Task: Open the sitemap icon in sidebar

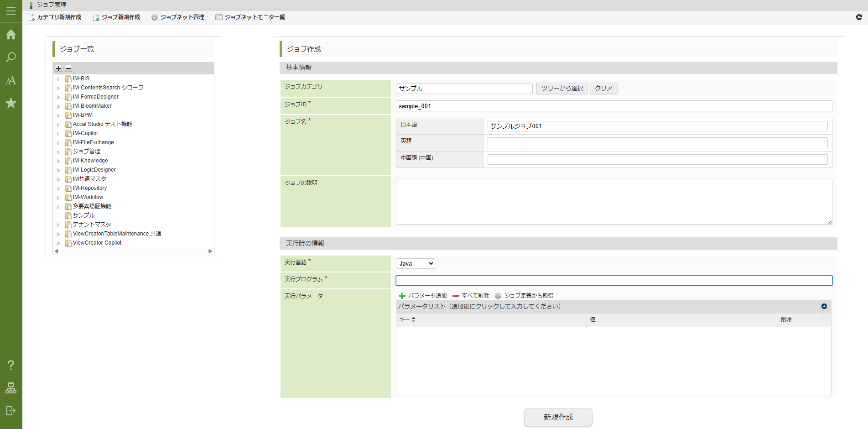Action: click(x=11, y=388)
